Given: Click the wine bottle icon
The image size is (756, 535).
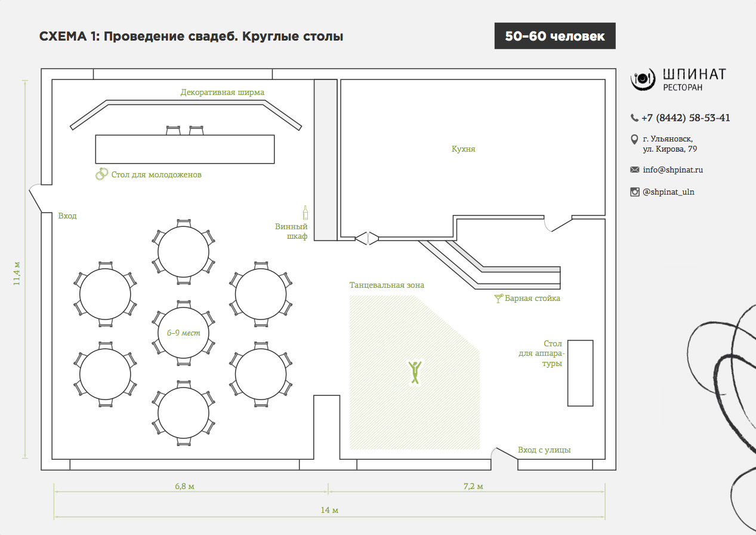Looking at the screenshot, I should click(x=305, y=213).
